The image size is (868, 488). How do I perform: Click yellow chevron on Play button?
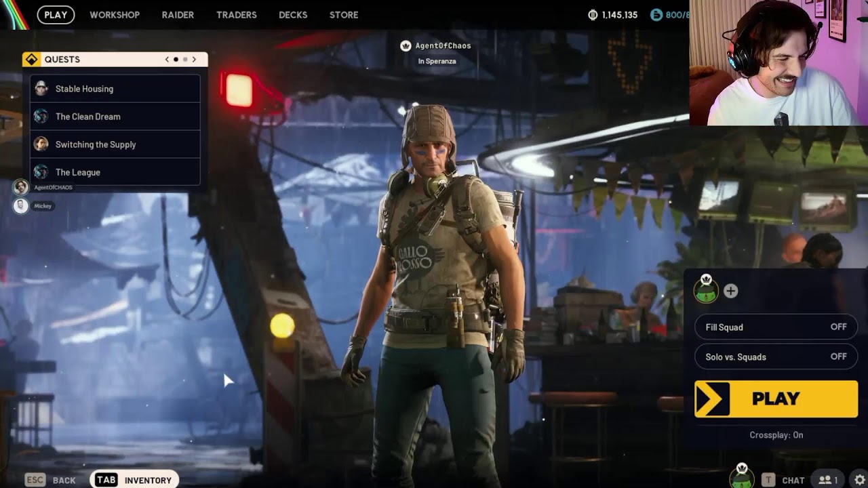coord(712,399)
